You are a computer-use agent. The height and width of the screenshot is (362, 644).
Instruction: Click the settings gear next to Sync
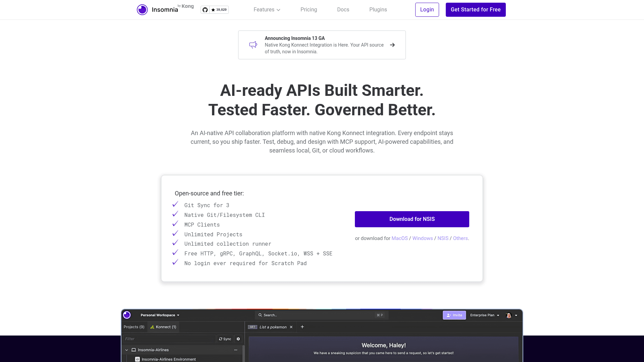tap(238, 339)
